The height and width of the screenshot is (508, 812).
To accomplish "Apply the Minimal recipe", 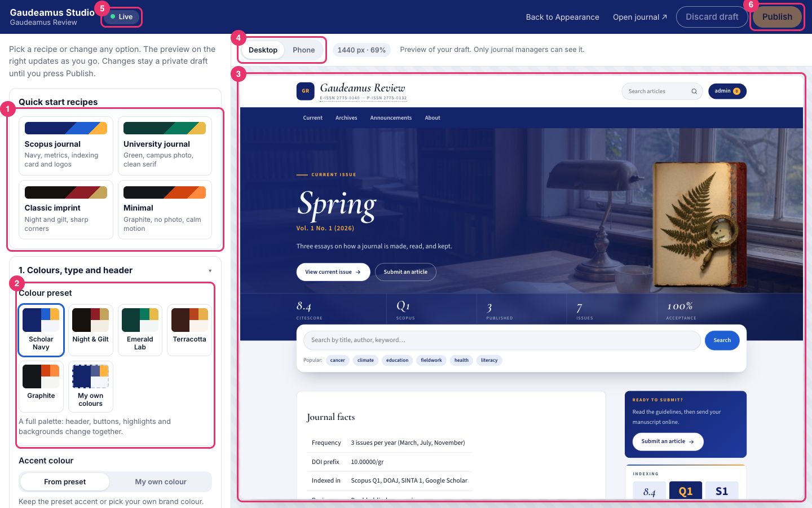I will (x=165, y=210).
